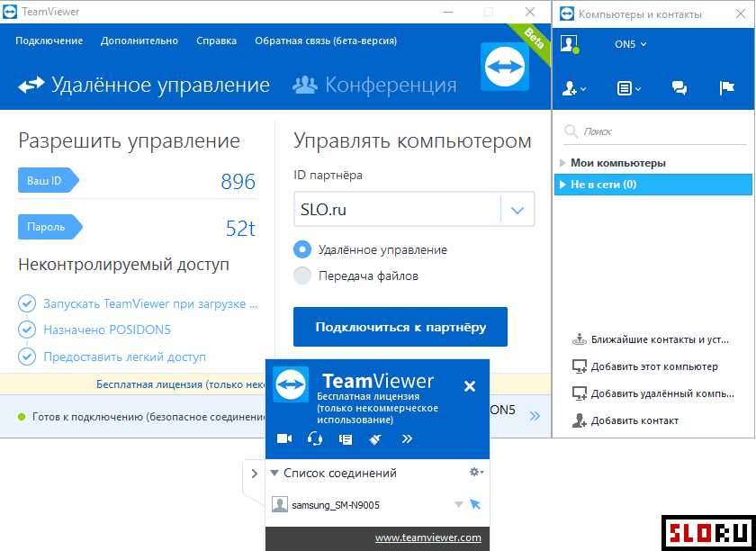The width and height of the screenshot is (756, 551).
Task: Toggle Запускать TeamViewer при загрузке check
Action: (26, 303)
